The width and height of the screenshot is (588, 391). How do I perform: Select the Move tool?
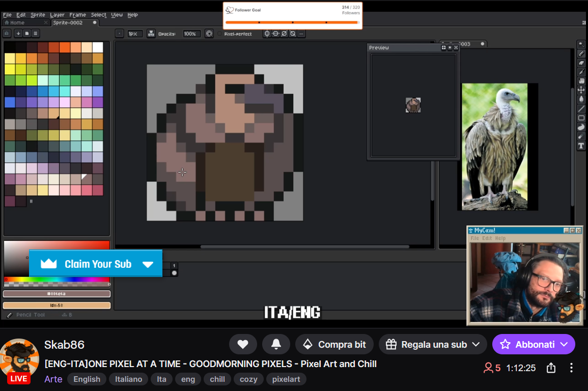[x=582, y=89]
